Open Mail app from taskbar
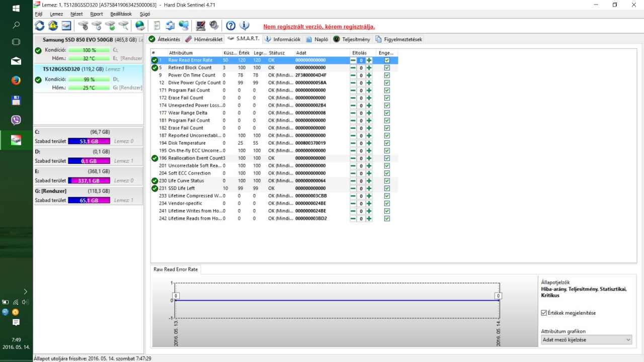 16,61
